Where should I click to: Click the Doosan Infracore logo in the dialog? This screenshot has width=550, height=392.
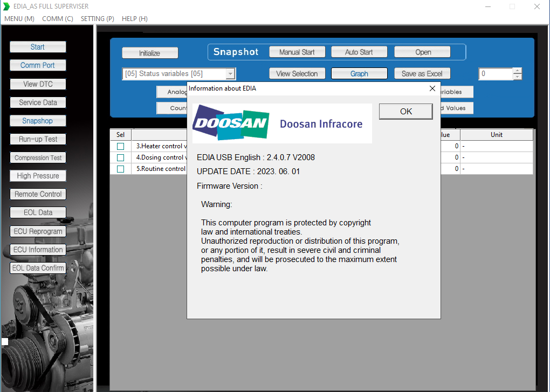[x=282, y=123]
